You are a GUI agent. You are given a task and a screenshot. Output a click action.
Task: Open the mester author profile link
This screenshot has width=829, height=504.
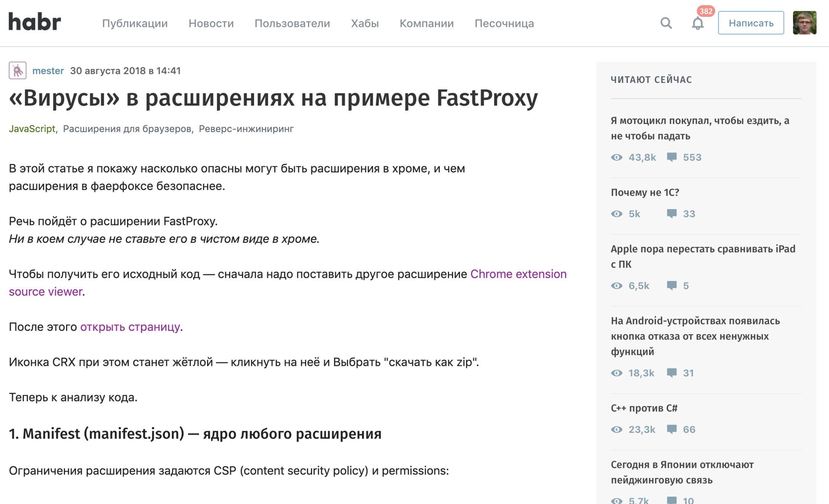click(x=48, y=71)
